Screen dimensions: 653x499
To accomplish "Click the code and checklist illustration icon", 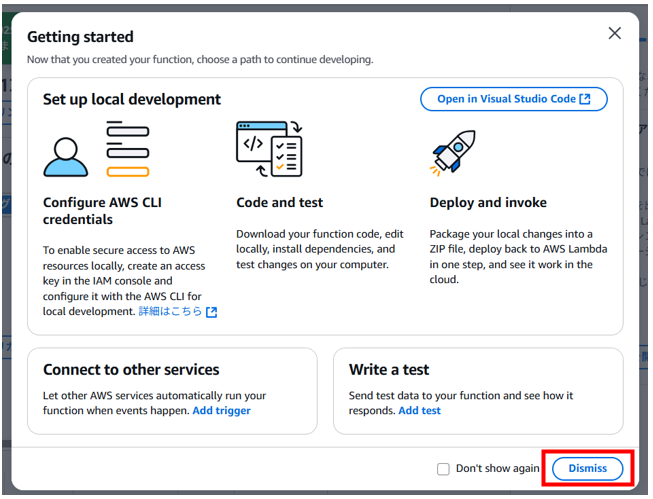I will (269, 149).
